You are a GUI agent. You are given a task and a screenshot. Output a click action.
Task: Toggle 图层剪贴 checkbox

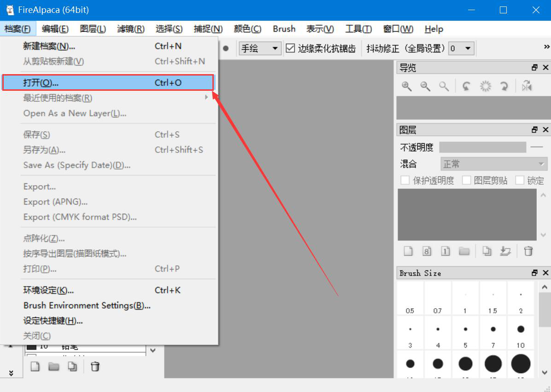(x=466, y=180)
